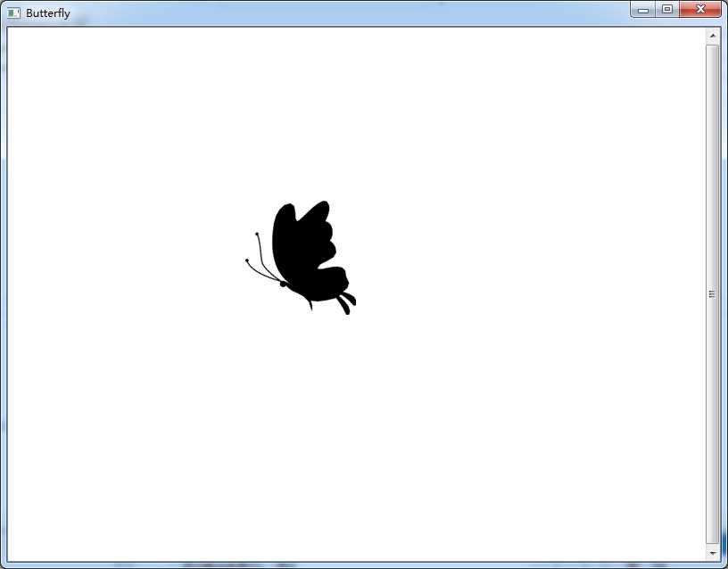Maximize the Butterfly window
This screenshot has height=569, width=728.
667,9
